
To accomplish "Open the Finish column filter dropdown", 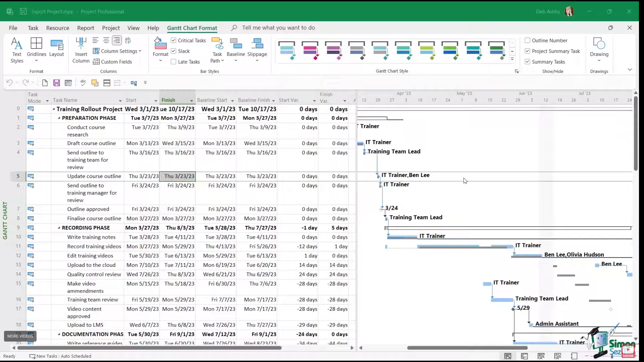I will click(192, 101).
